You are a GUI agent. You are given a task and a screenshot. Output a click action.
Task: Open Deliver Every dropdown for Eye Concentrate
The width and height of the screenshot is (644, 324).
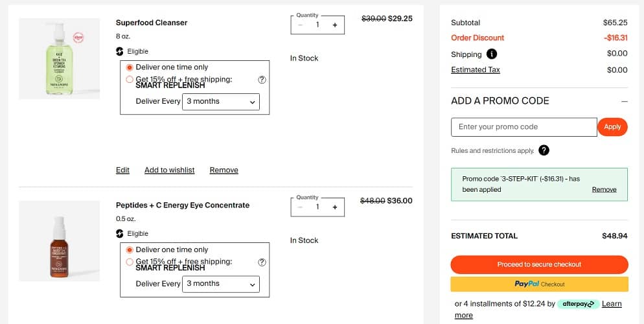(x=220, y=284)
